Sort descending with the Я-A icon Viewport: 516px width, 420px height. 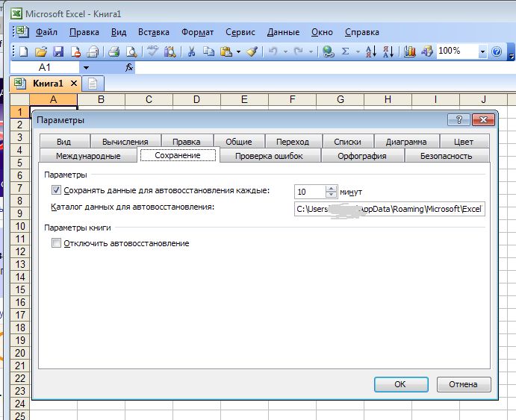(388, 51)
